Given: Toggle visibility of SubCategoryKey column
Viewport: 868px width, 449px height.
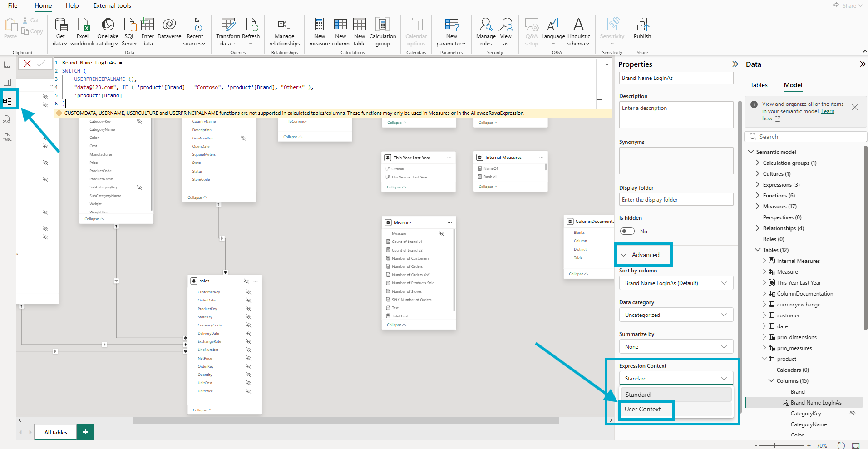Looking at the screenshot, I should click(139, 187).
